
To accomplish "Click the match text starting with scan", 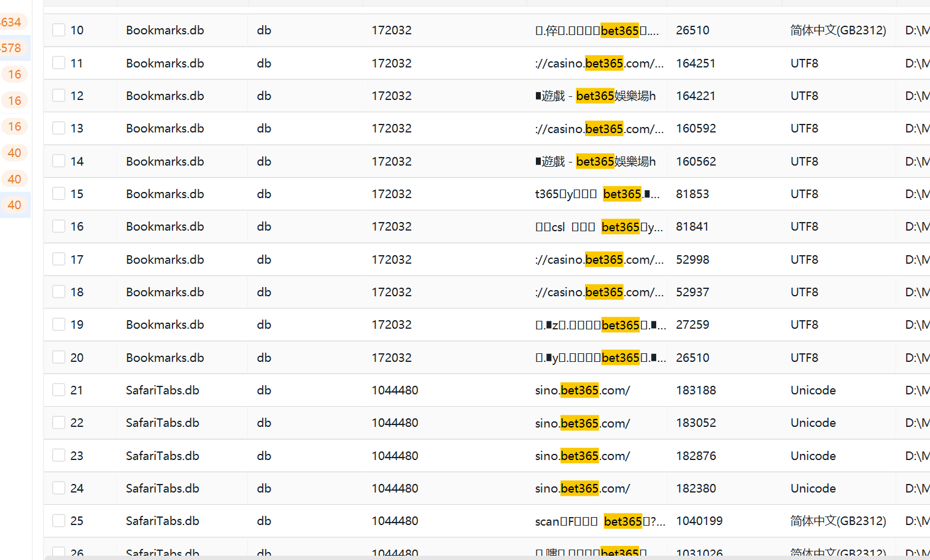I will 600,521.
